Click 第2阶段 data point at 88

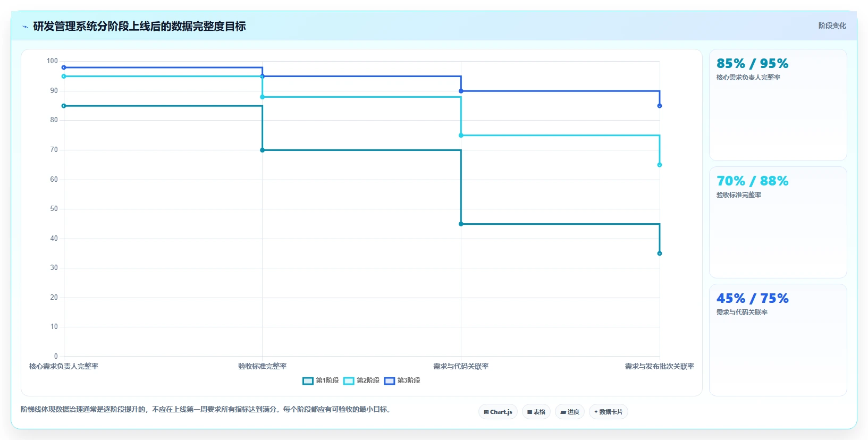tap(262, 97)
